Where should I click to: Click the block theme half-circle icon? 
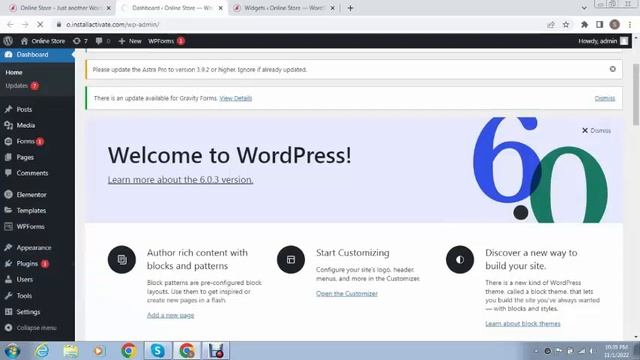coord(460,260)
